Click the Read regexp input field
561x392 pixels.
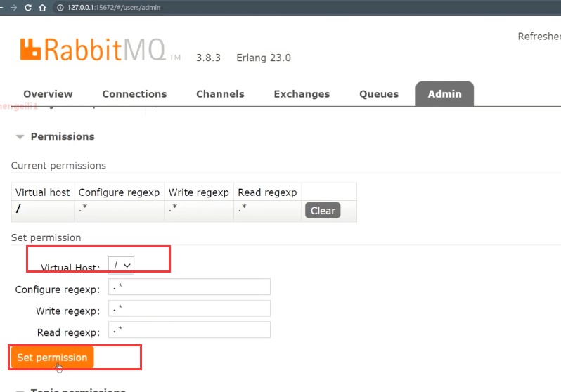[189, 329]
